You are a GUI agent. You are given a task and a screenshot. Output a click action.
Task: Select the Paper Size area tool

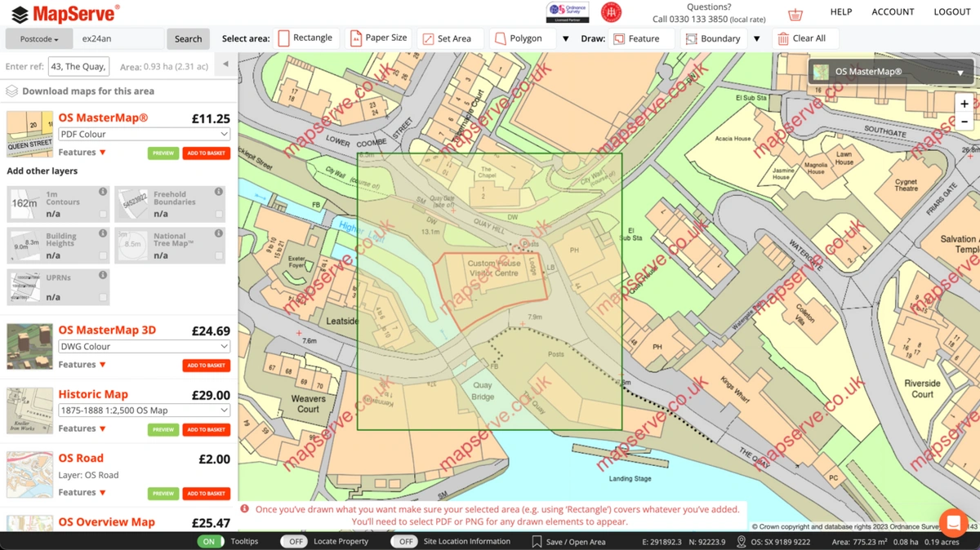tap(377, 38)
